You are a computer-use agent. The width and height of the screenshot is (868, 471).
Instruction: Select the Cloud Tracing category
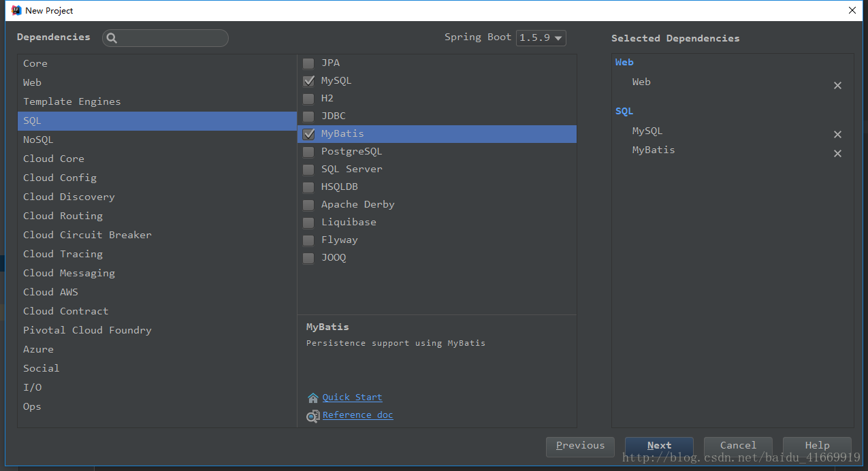(x=157, y=254)
